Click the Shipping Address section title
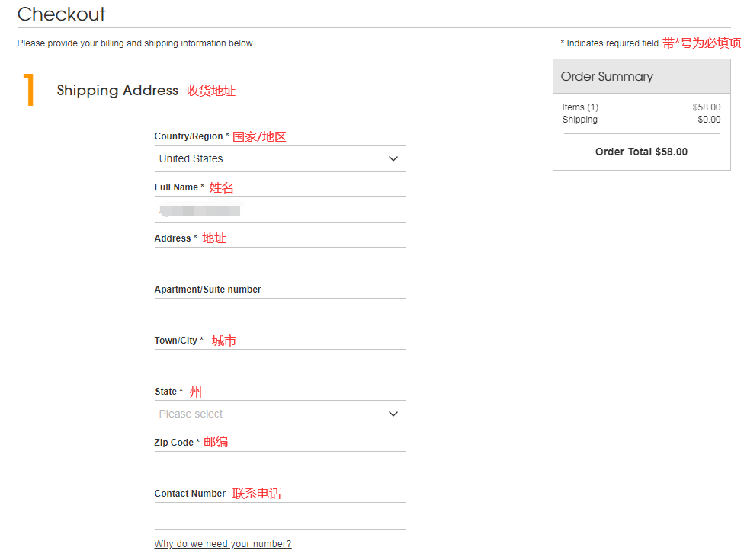The width and height of the screenshot is (747, 560). click(117, 91)
